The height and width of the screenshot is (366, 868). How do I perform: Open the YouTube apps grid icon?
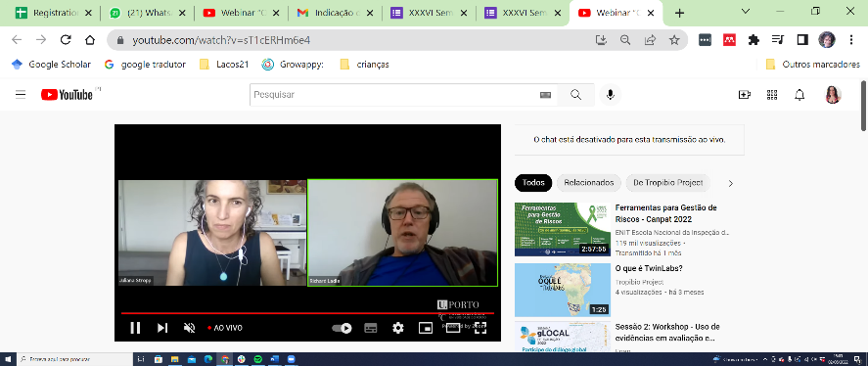pyautogui.click(x=772, y=95)
